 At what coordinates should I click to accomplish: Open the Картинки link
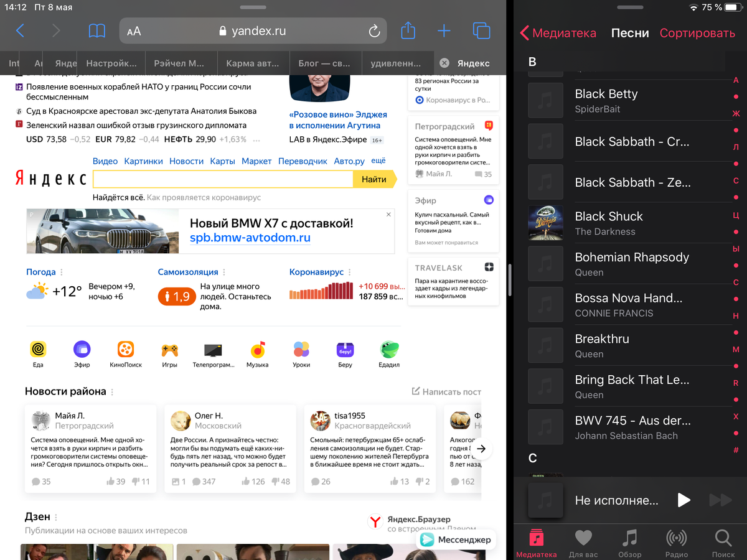pos(143,161)
